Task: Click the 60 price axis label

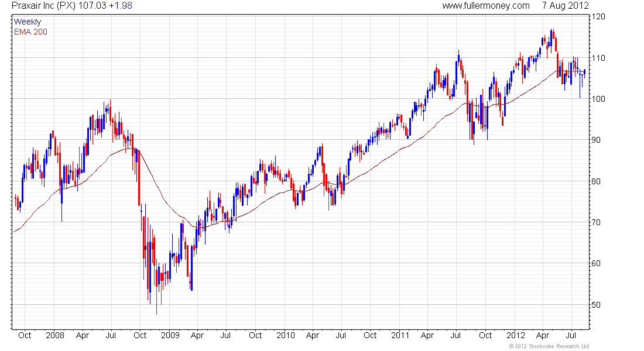Action: pos(597,264)
